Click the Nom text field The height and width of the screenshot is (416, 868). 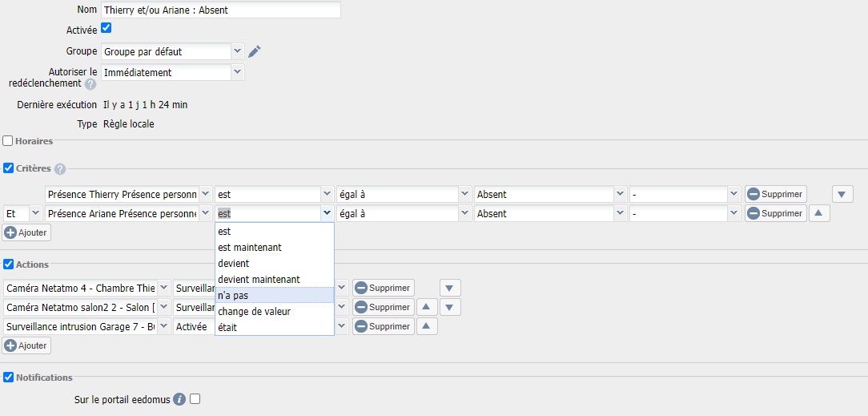click(x=220, y=10)
